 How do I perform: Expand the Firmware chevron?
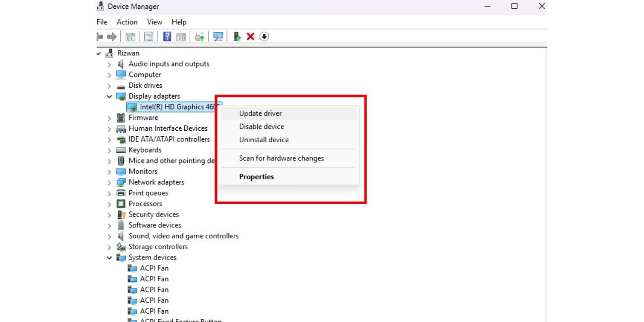(x=109, y=118)
